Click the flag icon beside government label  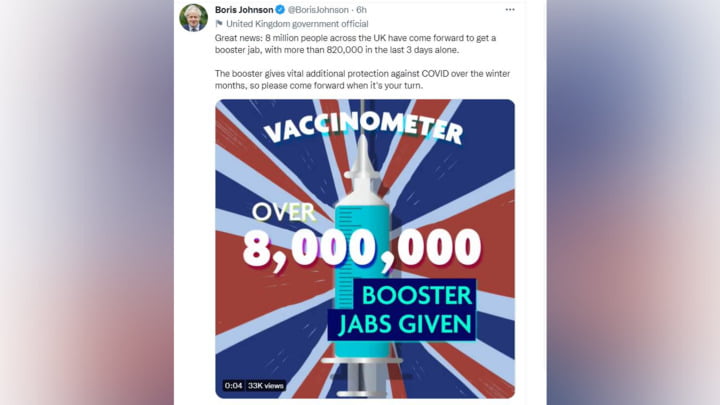click(x=219, y=23)
